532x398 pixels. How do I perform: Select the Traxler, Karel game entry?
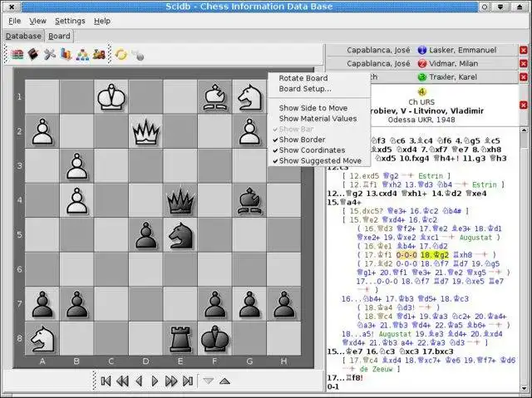point(452,77)
